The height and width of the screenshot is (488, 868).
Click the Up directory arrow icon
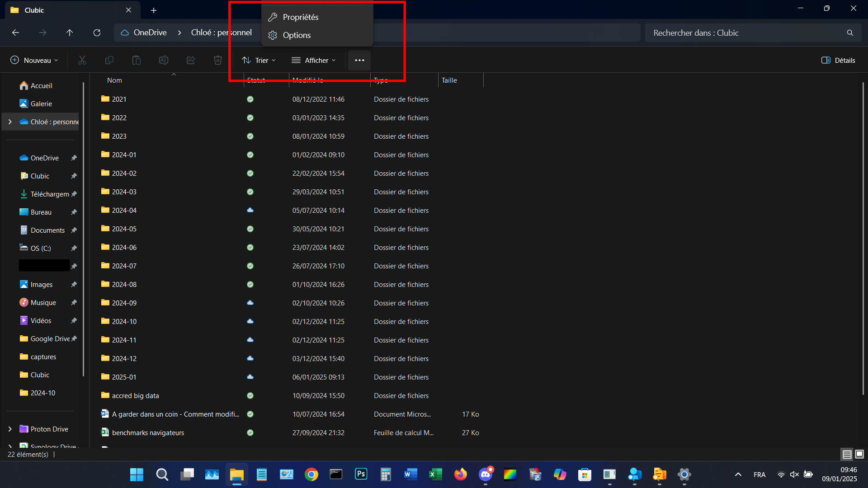pos(70,33)
